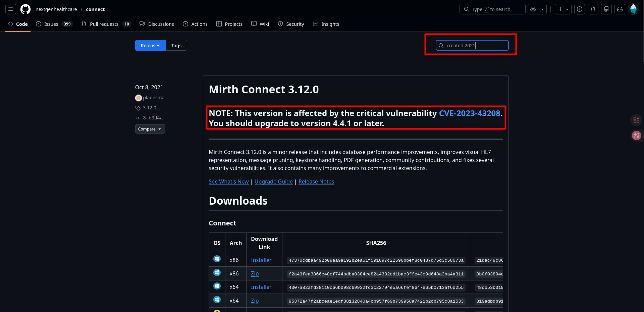Click the SHA256 hash starting with 47370cdbaa

tap(376, 260)
